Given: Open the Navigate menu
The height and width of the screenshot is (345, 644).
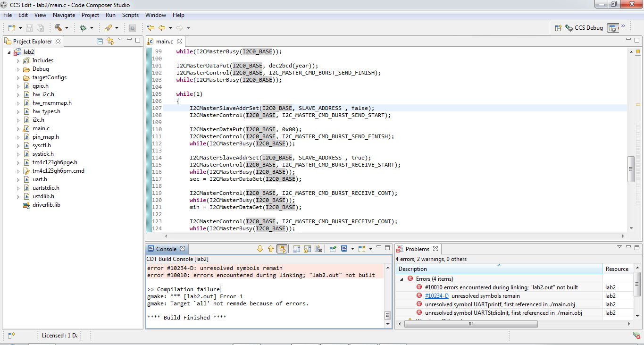Looking at the screenshot, I should coord(64,15).
